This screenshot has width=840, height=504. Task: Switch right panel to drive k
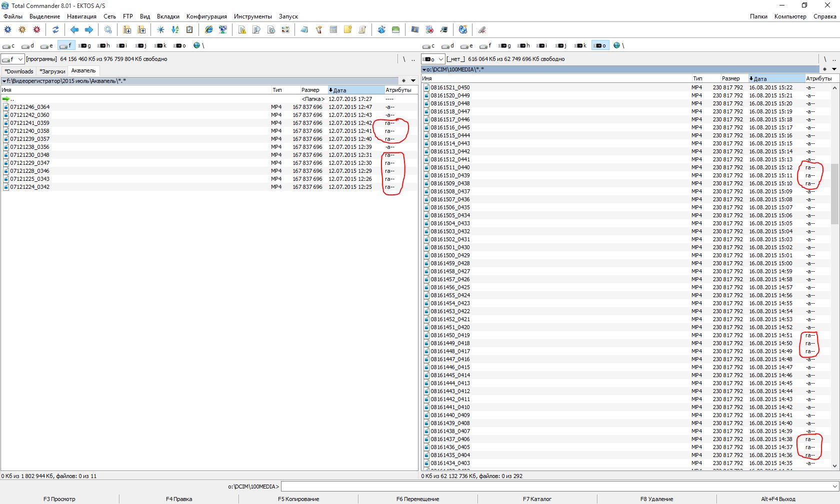[580, 46]
